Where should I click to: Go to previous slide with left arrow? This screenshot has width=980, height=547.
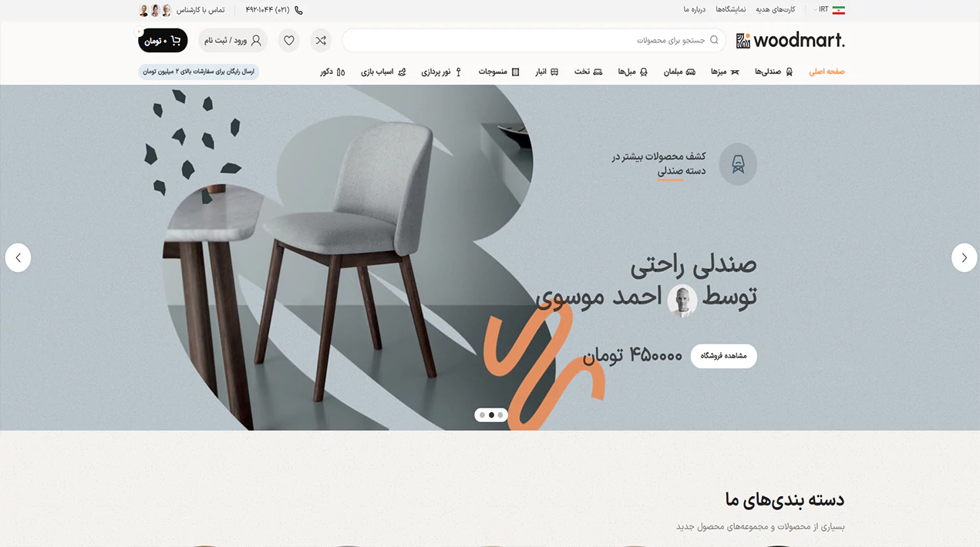coord(18,257)
